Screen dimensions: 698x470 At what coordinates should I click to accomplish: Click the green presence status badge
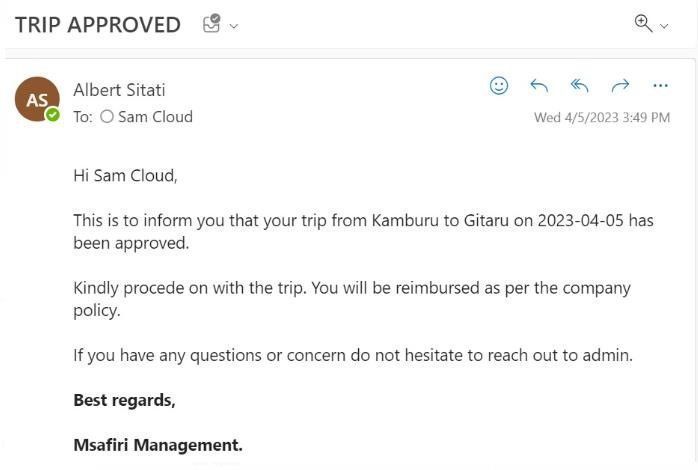[x=52, y=114]
